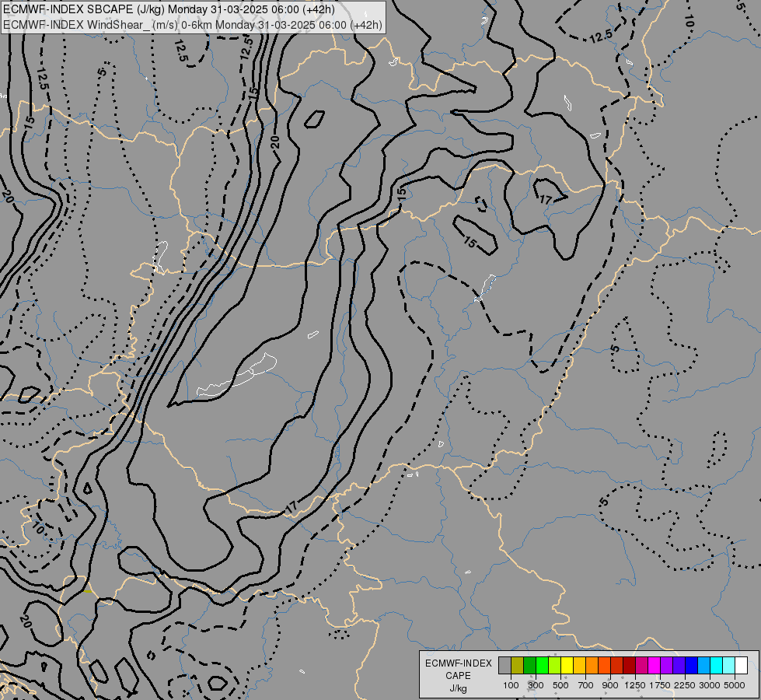Screen dimensions: 761x700
Task: Pick the pure yellow legend swatch
Action: point(567,666)
